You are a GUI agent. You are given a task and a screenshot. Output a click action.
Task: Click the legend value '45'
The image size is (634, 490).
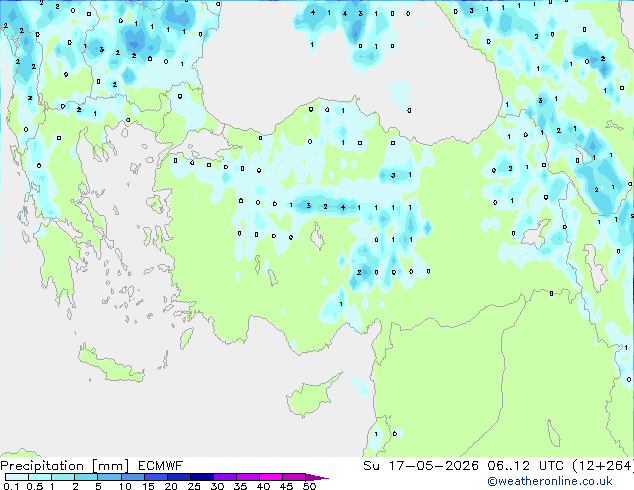tap(286, 486)
